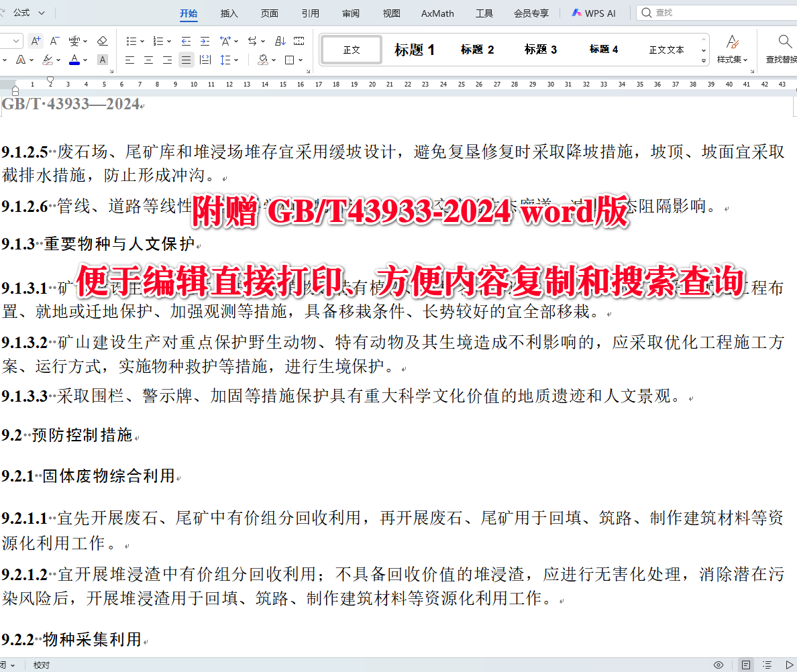The width and height of the screenshot is (797, 672).
Task: Click the Increase Indent icon
Action: (x=204, y=40)
